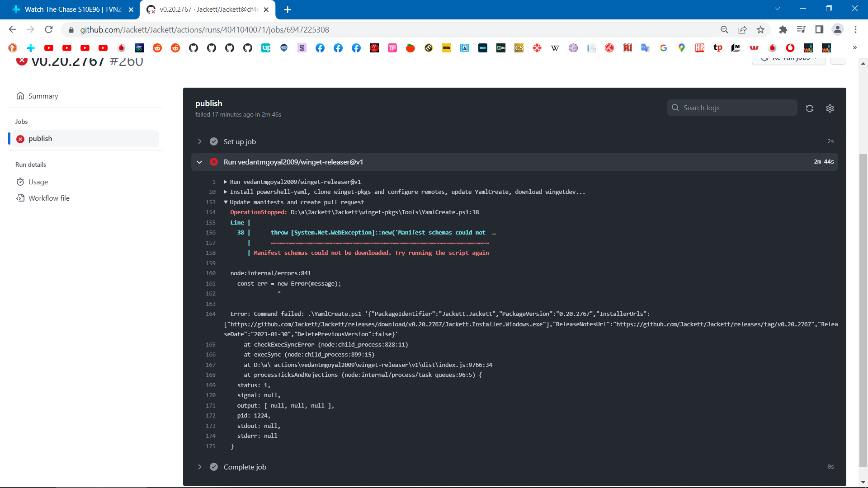868x488 pixels.
Task: Collapse the Run winget-releaser step logs
Action: tap(199, 162)
